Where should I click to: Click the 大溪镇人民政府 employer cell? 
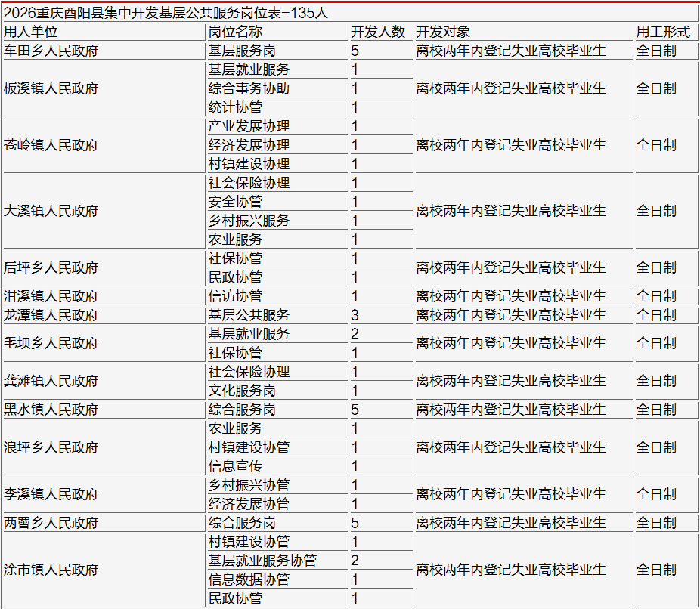104,211
